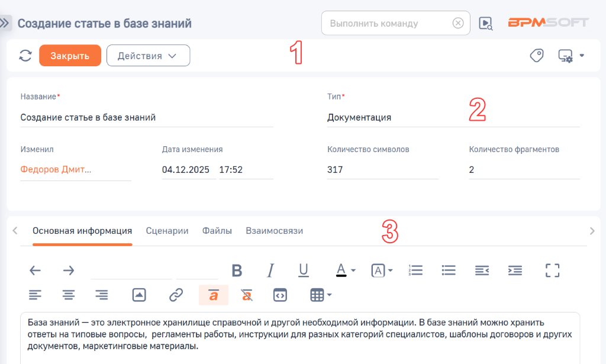
Task: Go to the Взаимосвязи tab
Action: (275, 231)
